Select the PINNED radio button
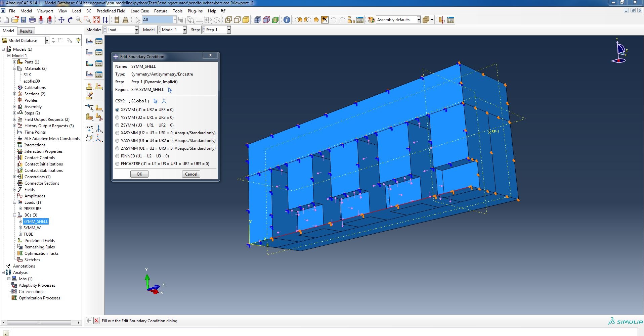The height and width of the screenshot is (336, 644). pyautogui.click(x=117, y=156)
